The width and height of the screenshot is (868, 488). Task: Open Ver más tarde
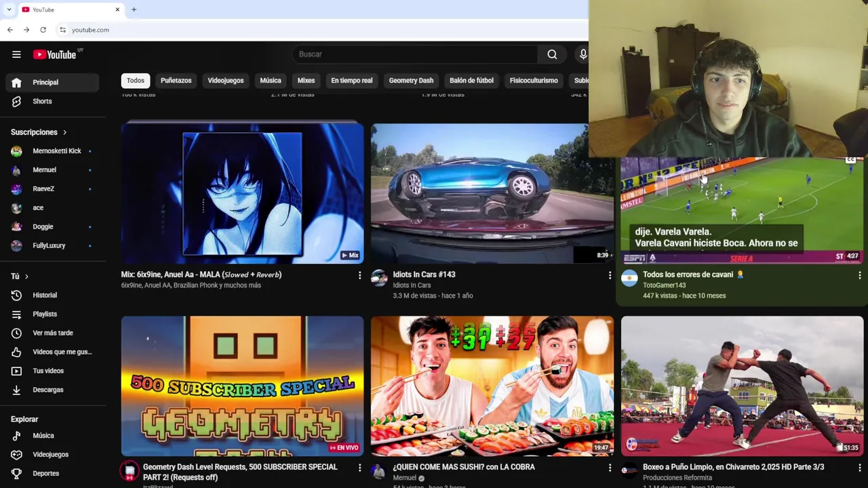(52, 333)
